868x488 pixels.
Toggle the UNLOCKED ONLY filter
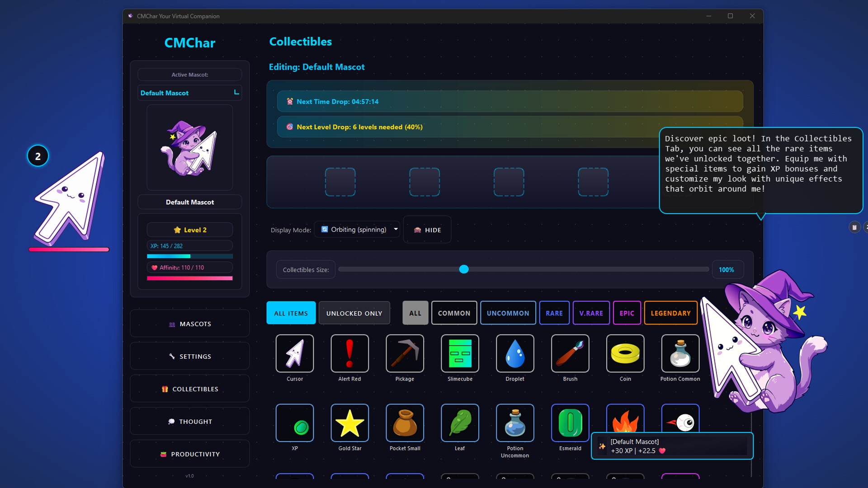coord(354,313)
